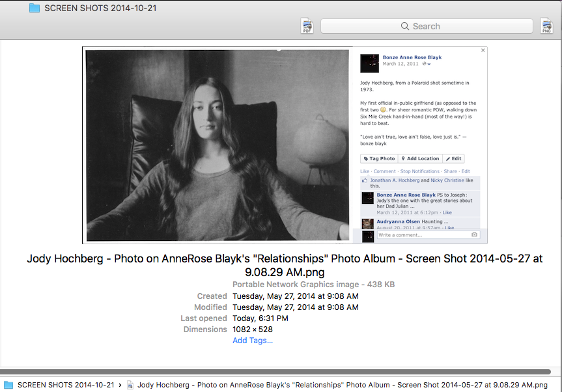Click the Stop Notifications link
The width and height of the screenshot is (562, 392).
[x=419, y=171]
